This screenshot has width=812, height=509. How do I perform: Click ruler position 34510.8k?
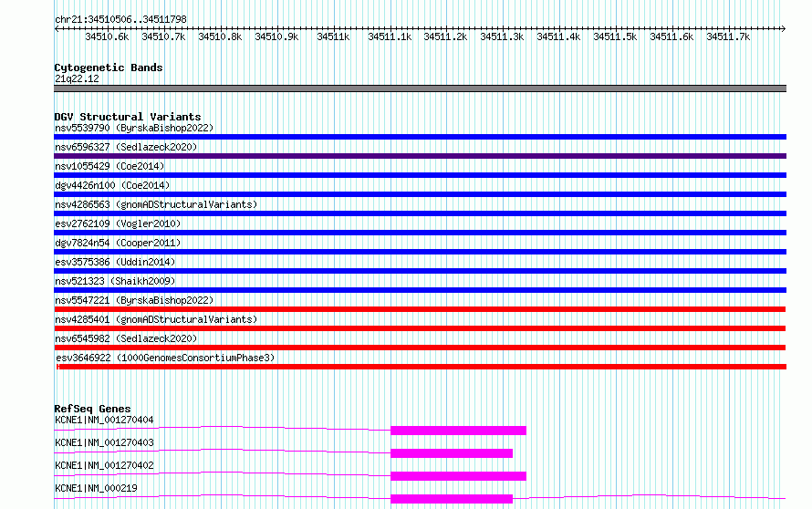click(x=220, y=36)
